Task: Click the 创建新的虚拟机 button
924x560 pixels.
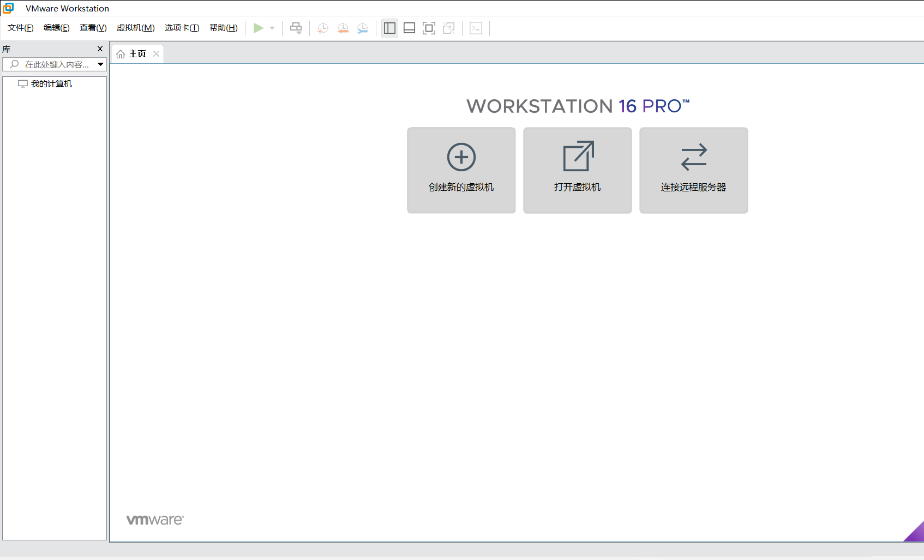Action: point(461,170)
